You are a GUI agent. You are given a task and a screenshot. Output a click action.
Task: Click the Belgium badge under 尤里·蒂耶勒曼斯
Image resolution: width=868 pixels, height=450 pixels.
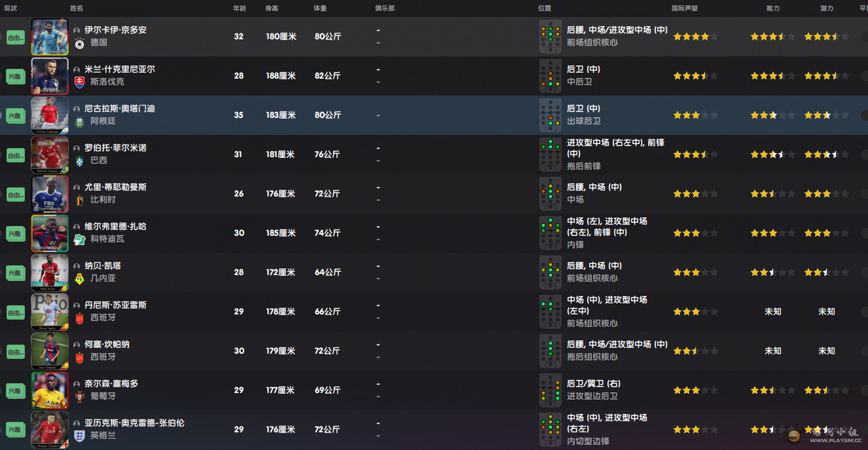click(x=79, y=200)
